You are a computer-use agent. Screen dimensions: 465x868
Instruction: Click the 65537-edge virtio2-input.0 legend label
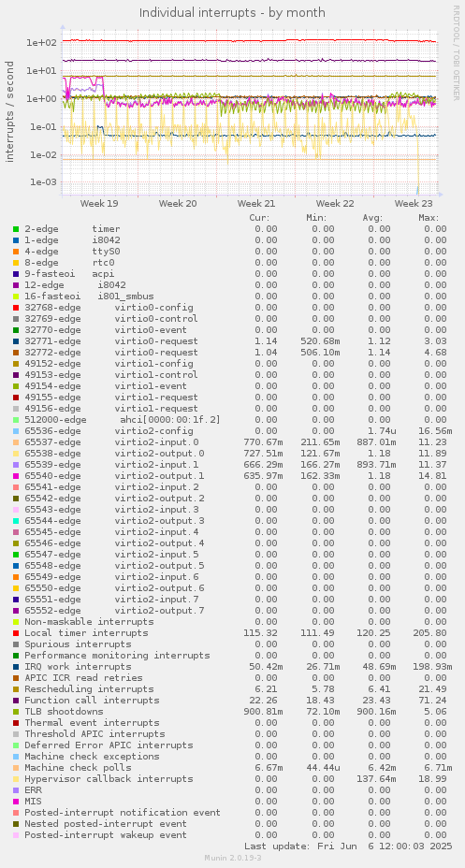coord(111,441)
